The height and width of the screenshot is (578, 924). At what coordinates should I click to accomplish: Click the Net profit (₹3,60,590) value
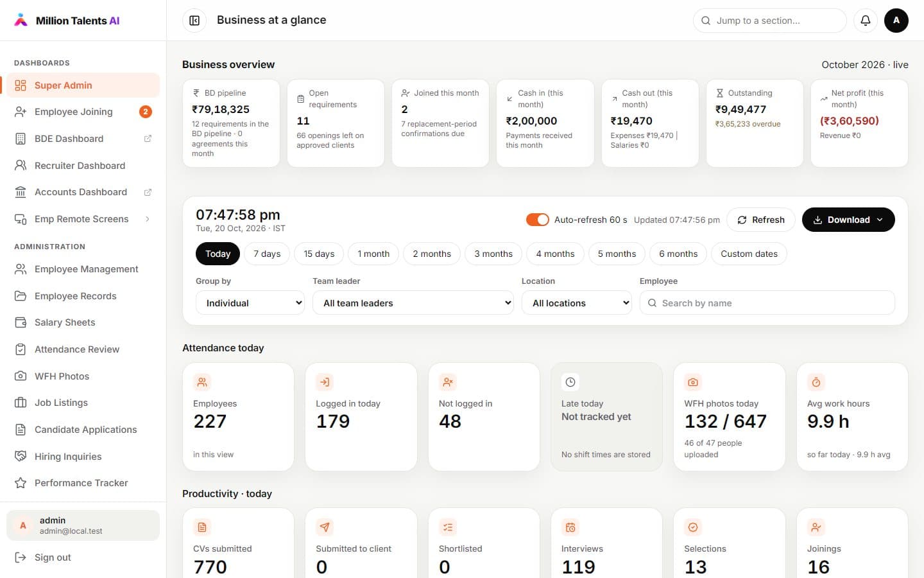[850, 121]
